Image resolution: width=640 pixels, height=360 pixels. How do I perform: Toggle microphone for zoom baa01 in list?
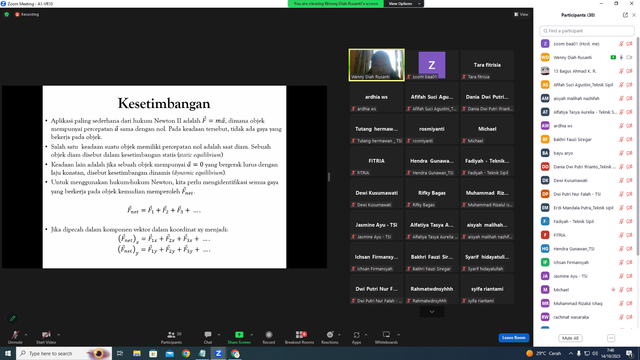[x=621, y=44]
